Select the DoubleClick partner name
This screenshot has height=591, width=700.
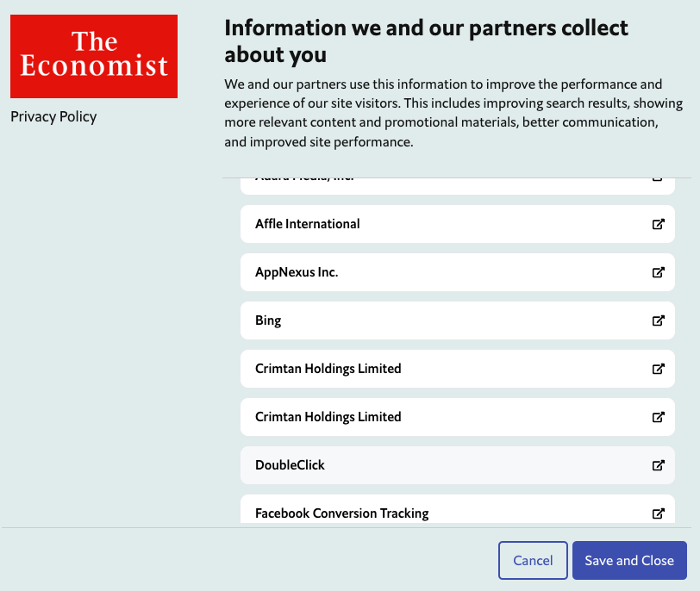290,465
